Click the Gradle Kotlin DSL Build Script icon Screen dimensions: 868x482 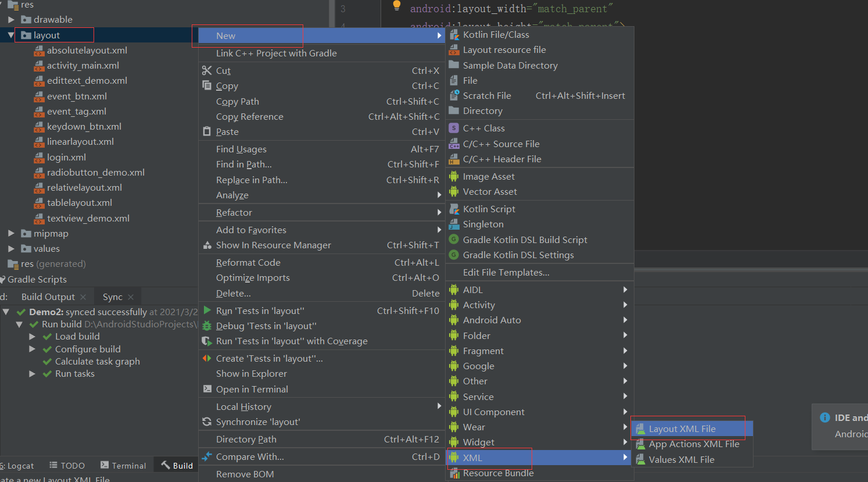click(x=454, y=240)
